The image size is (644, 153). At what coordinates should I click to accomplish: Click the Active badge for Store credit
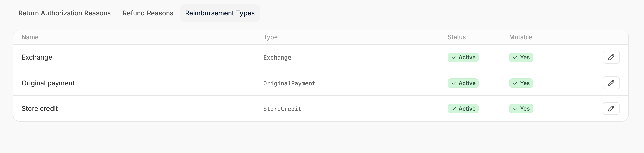463,109
